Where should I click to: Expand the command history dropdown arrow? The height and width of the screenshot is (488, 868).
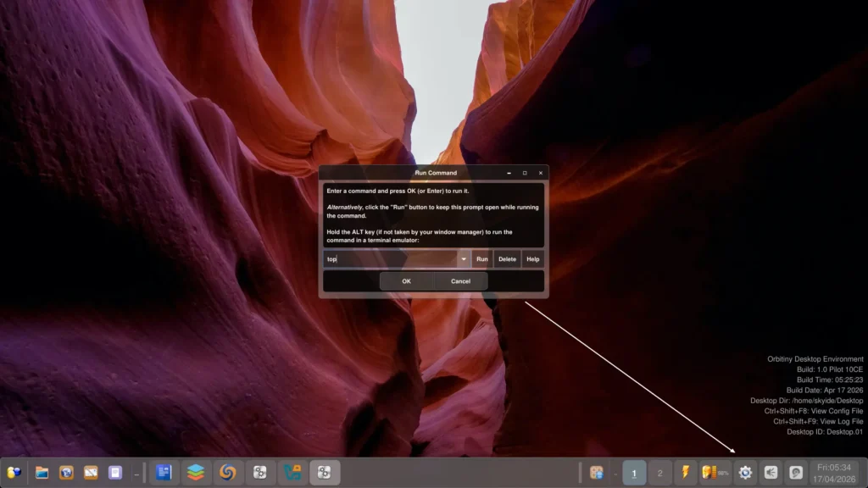464,259
